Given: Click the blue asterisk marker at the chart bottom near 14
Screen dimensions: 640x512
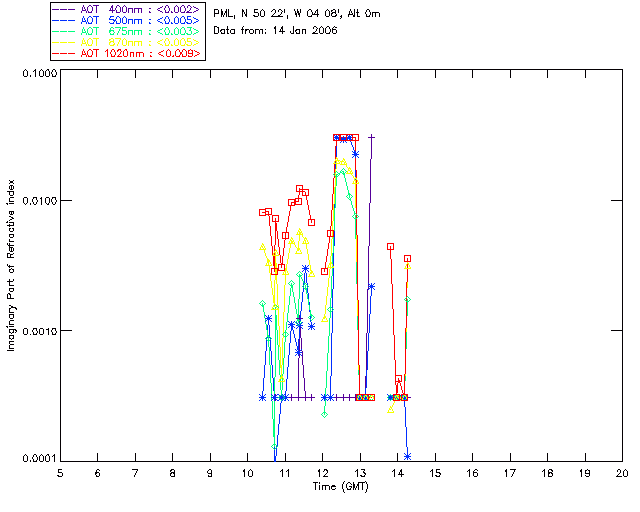Looking at the screenshot, I should click(x=407, y=456).
